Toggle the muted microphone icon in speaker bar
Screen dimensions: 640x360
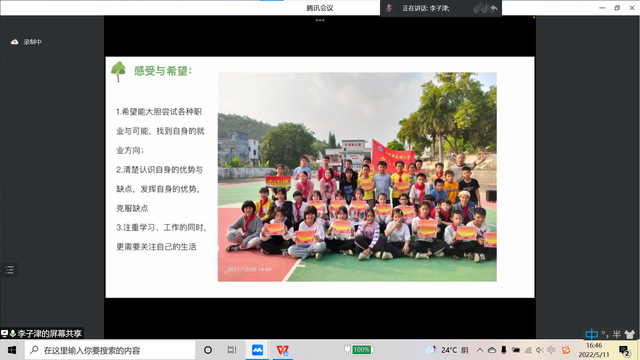(x=389, y=8)
